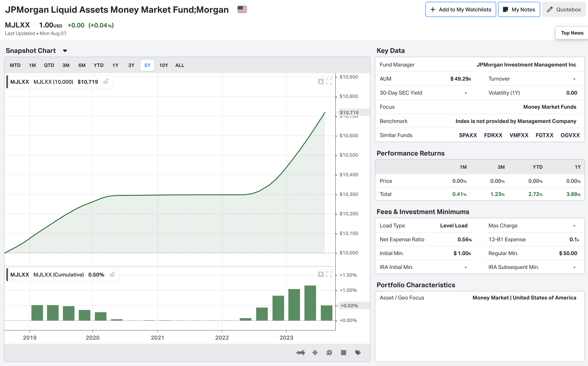Viewport: 588px width, 366px height.
Task: Move the top chart panel down
Action: [321, 82]
